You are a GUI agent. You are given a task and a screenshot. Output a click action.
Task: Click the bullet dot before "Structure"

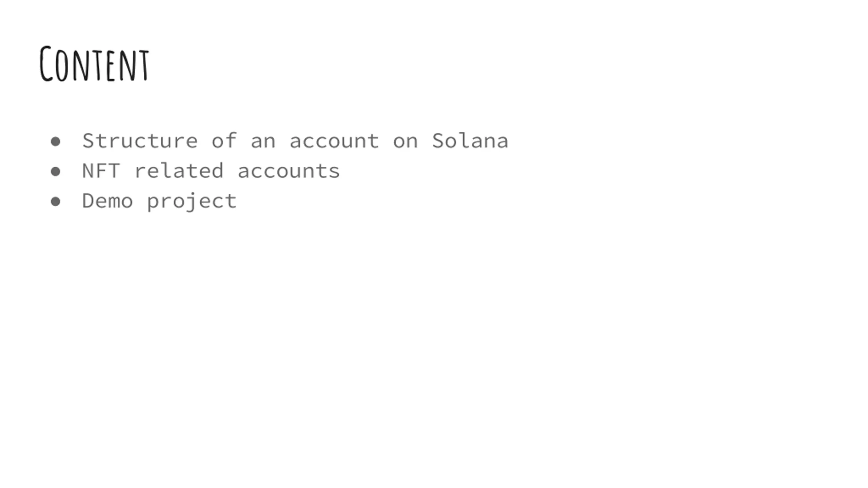[x=55, y=141]
